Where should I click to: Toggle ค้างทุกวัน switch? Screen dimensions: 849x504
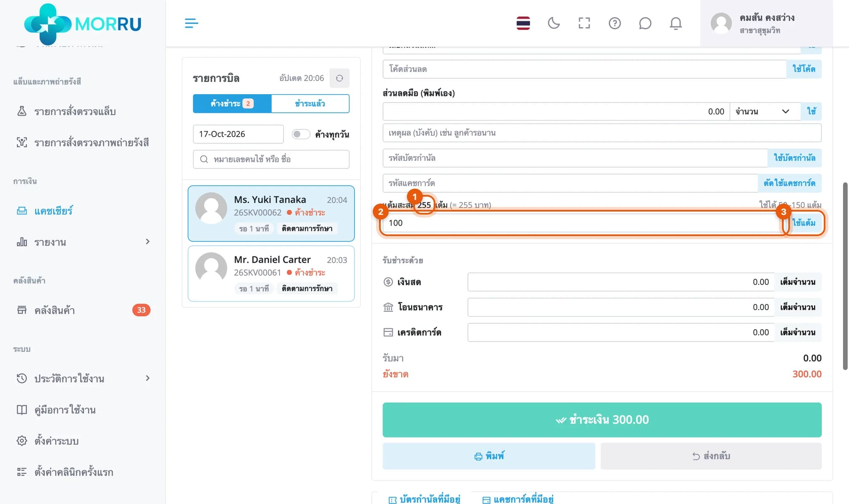click(301, 134)
